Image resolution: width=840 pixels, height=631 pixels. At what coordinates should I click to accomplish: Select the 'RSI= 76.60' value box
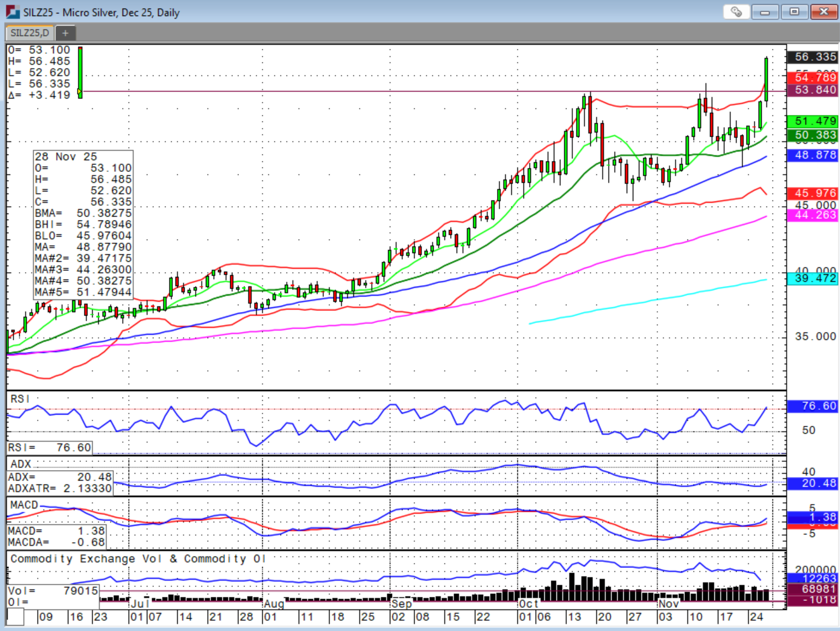click(50, 448)
